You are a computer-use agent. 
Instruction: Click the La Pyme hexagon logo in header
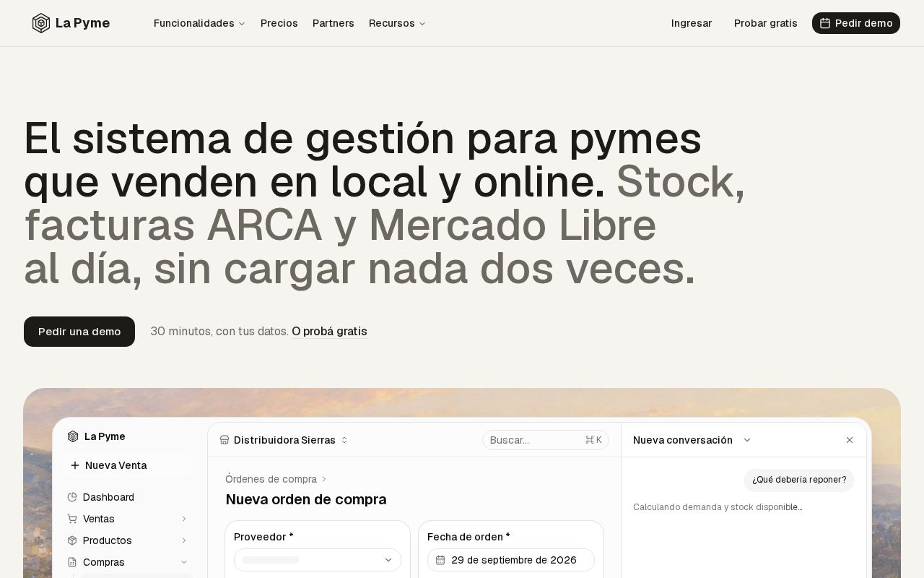click(x=41, y=23)
